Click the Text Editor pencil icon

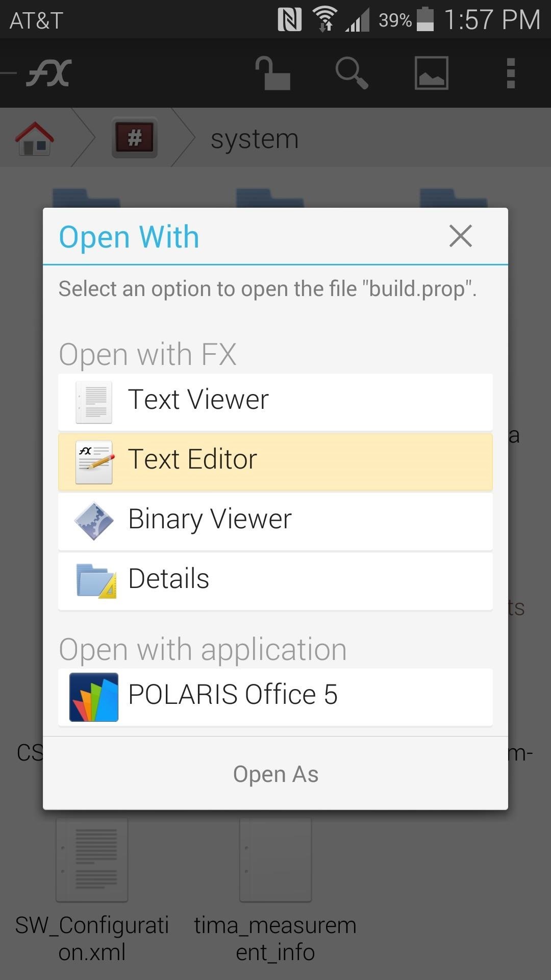(x=94, y=462)
